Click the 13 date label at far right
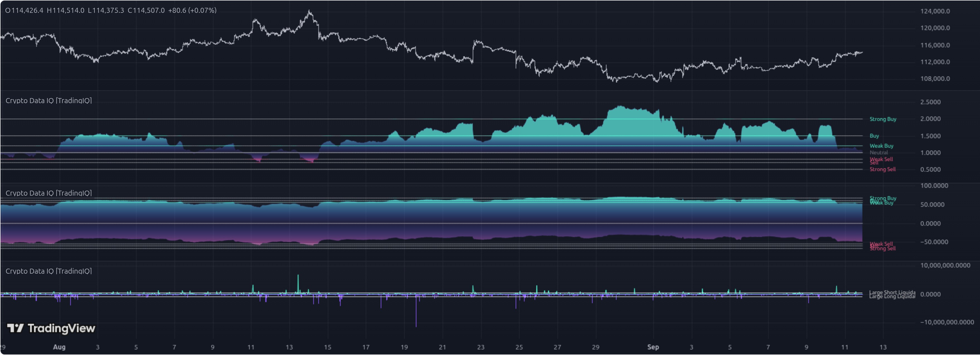This screenshot has width=980, height=355. pyautogui.click(x=883, y=347)
